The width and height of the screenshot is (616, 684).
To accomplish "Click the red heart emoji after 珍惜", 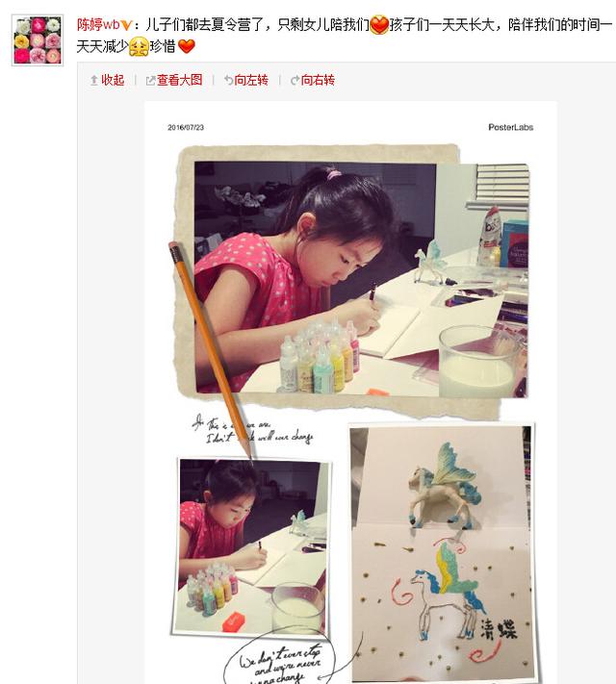I will click(187, 46).
